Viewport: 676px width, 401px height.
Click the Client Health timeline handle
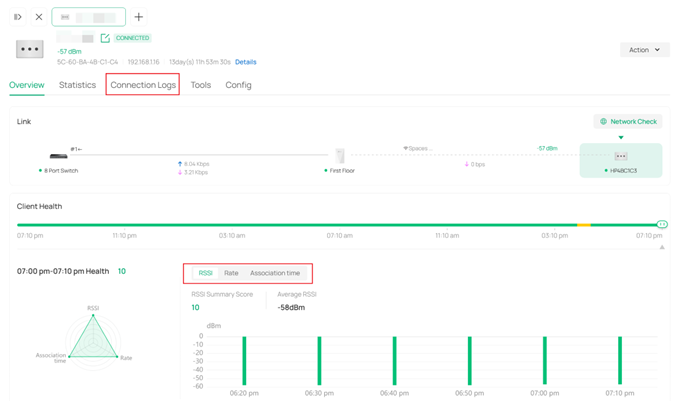(662, 224)
